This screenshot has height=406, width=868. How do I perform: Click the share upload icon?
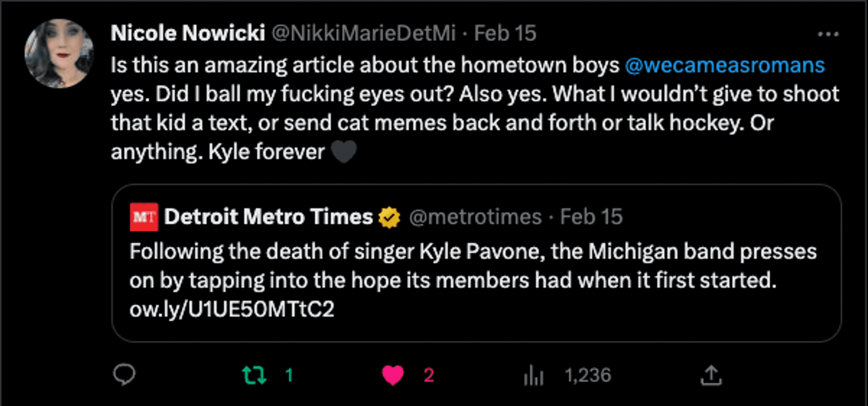[711, 375]
